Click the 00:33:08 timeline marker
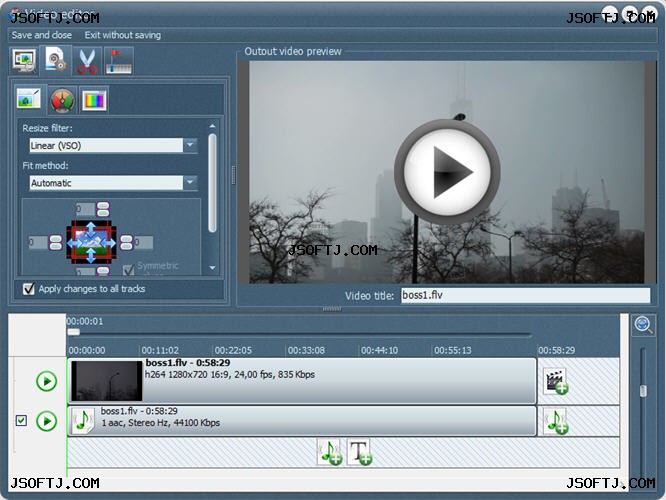This screenshot has height=500, width=666. (306, 350)
